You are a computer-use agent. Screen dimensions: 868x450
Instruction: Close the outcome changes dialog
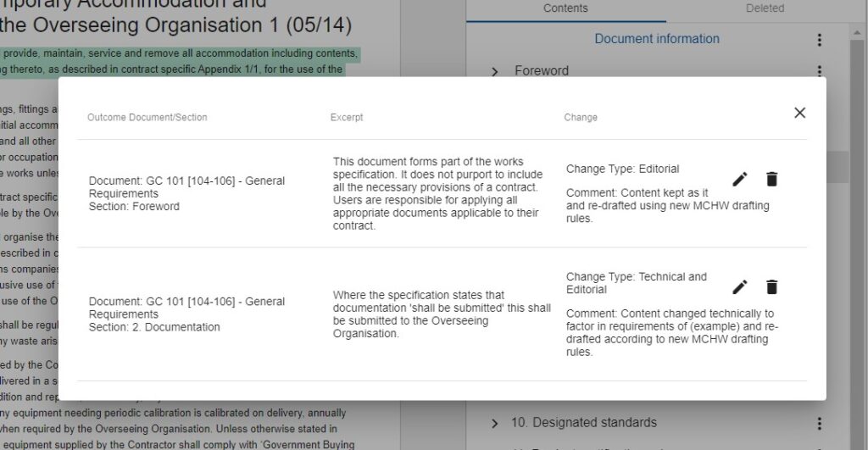click(799, 113)
